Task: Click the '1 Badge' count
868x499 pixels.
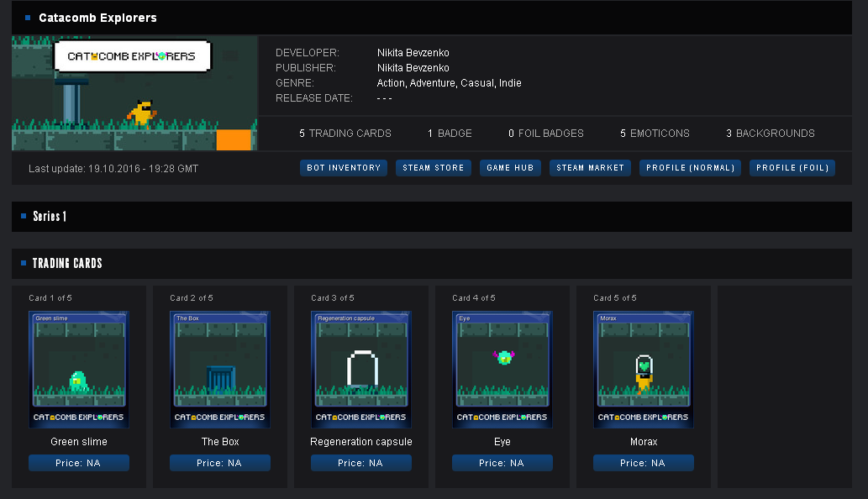Action: click(450, 134)
